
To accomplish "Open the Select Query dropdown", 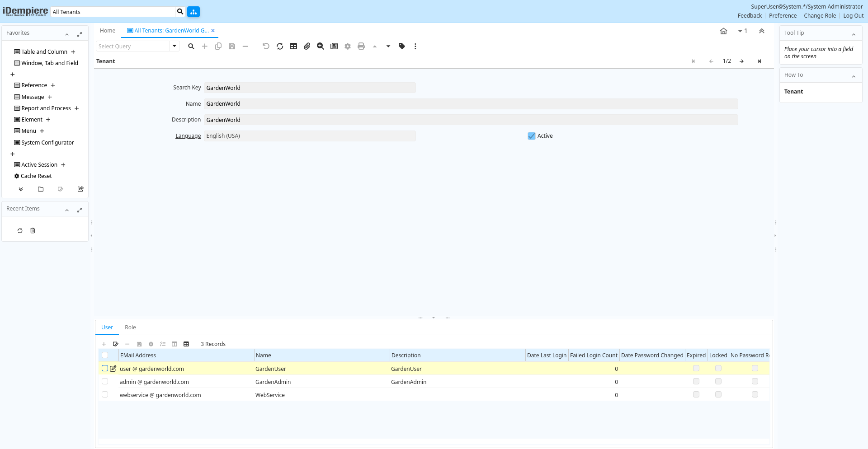I will point(175,46).
